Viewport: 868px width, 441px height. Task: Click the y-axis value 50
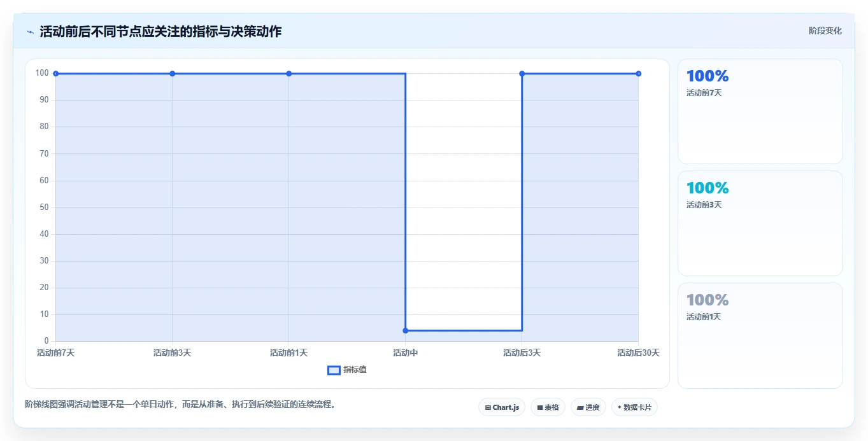pos(44,207)
